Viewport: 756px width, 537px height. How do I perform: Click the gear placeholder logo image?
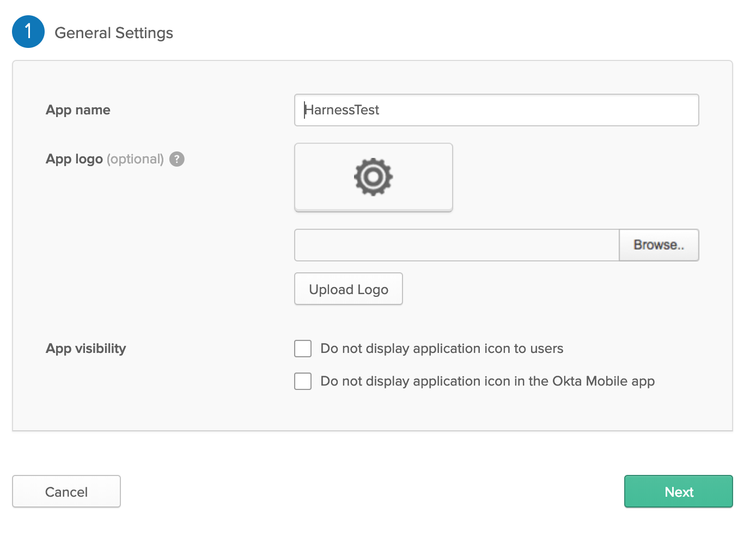373,177
